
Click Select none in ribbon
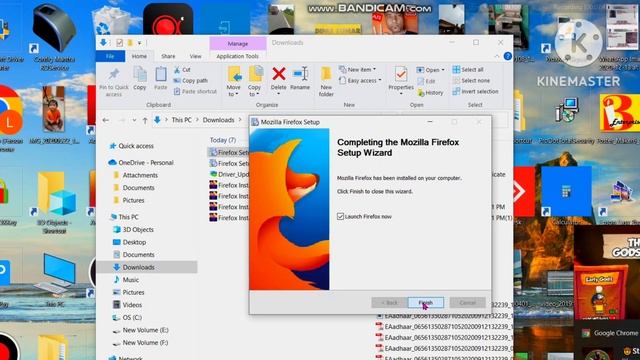[471, 80]
